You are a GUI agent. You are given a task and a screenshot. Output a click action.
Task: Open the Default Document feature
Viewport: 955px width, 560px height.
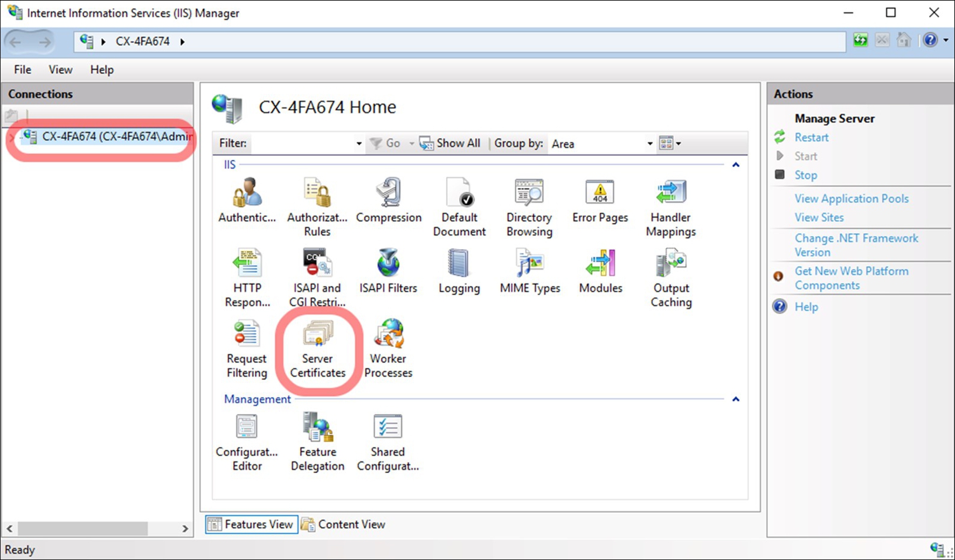(x=459, y=207)
